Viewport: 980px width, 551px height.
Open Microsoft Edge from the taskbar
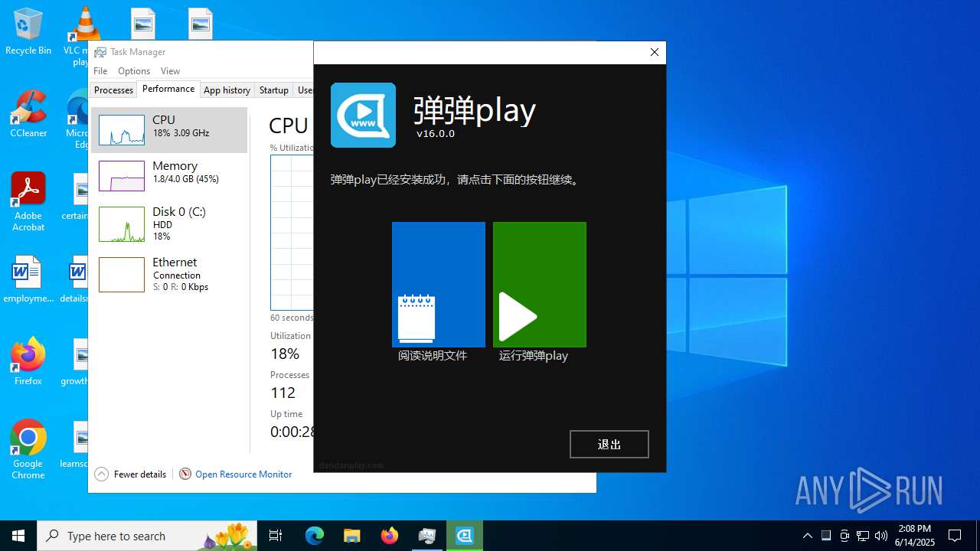point(315,536)
